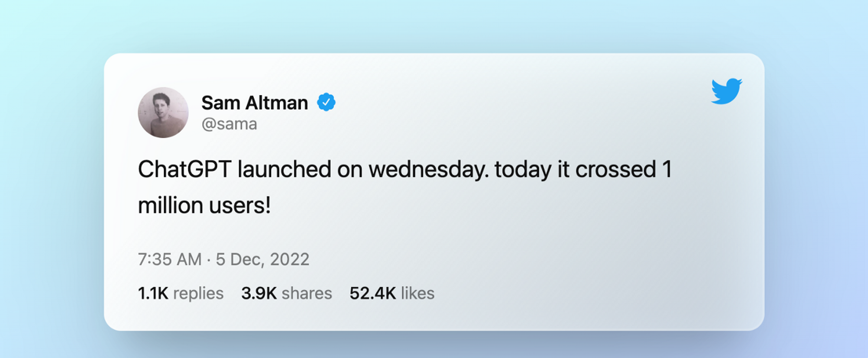Click the Twitter bird logo
The width and height of the screenshot is (868, 358).
point(726,91)
